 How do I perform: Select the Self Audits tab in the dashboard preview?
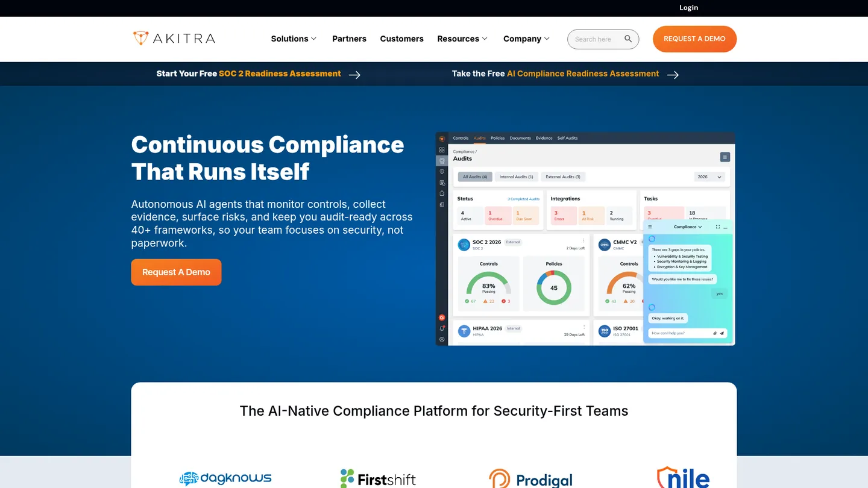pos(567,138)
